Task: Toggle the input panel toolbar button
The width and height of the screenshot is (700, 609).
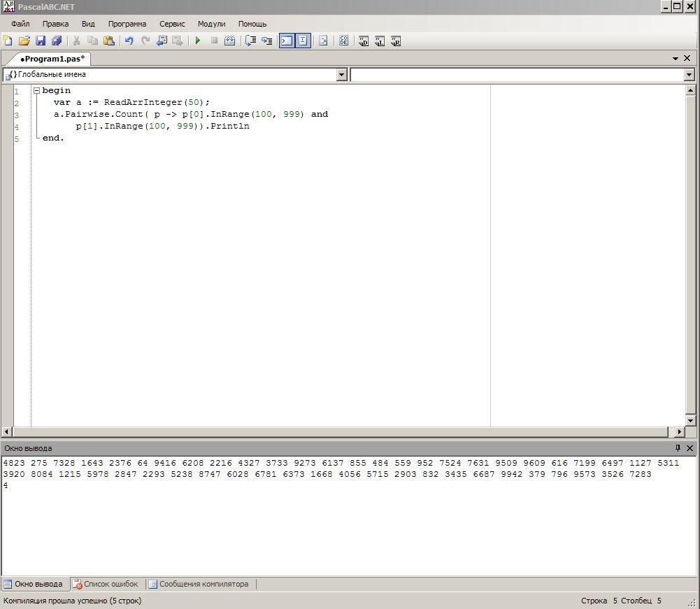Action: coord(303,41)
